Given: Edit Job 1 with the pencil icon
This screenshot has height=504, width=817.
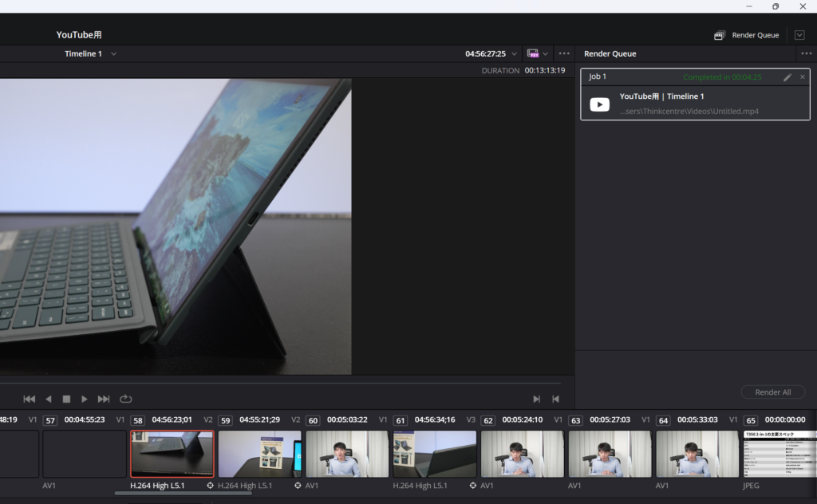Looking at the screenshot, I should click(787, 77).
